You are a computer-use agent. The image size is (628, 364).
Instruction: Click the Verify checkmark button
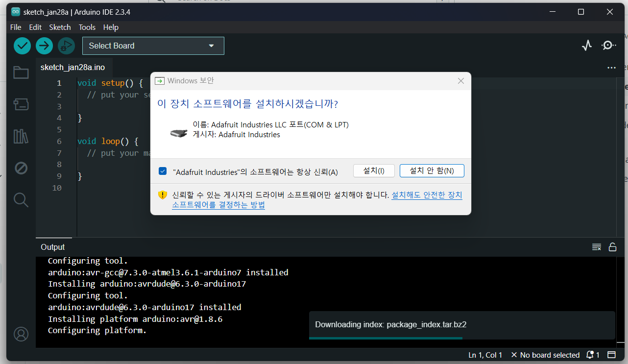click(22, 46)
